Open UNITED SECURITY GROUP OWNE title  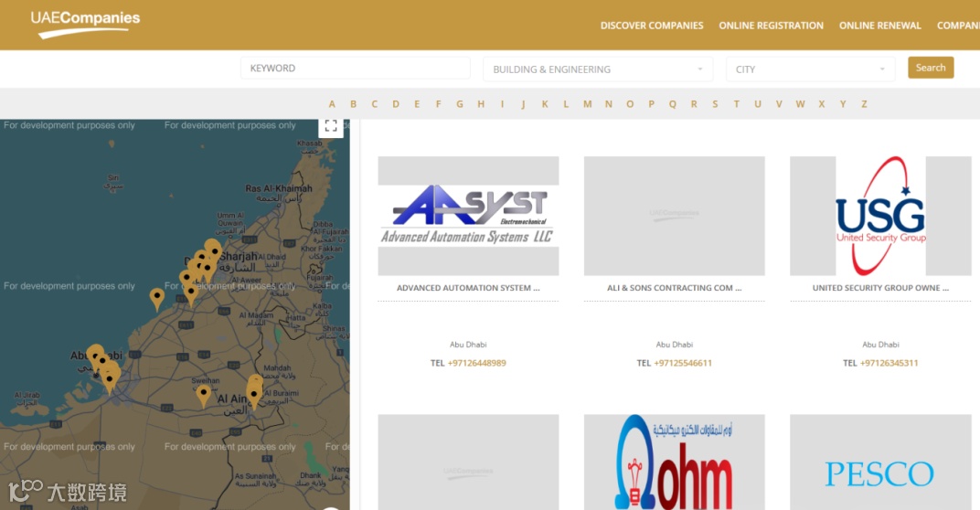pos(880,288)
